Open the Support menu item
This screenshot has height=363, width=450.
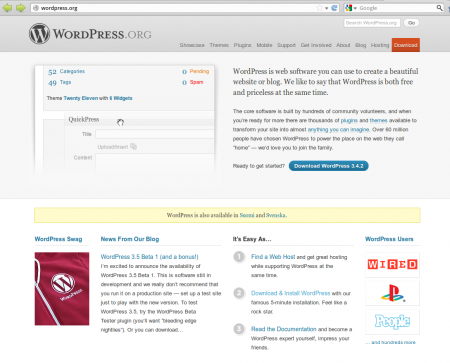coord(286,45)
